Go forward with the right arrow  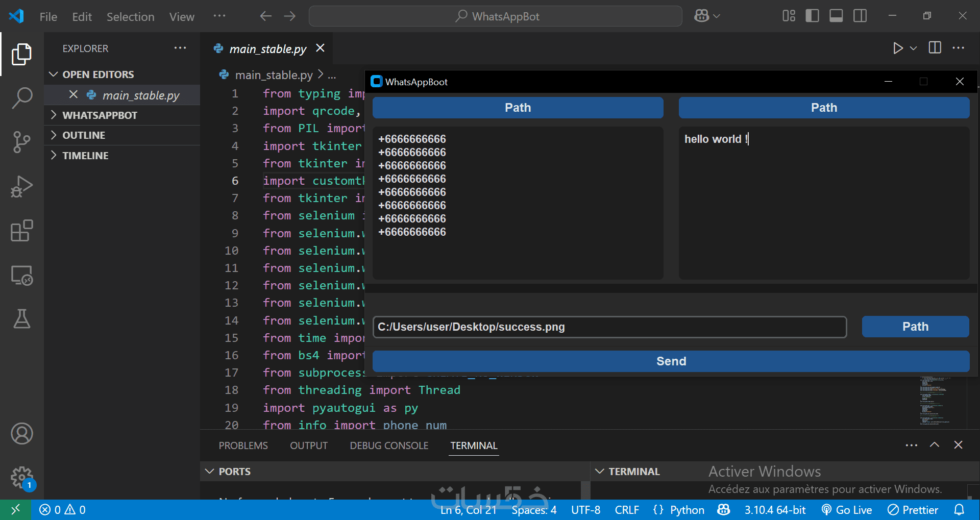pyautogui.click(x=290, y=16)
